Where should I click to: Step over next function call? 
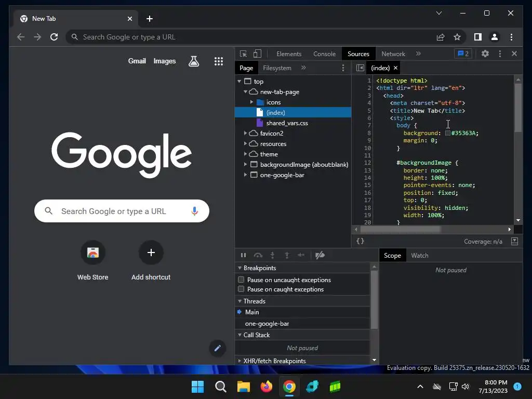pyautogui.click(x=258, y=255)
